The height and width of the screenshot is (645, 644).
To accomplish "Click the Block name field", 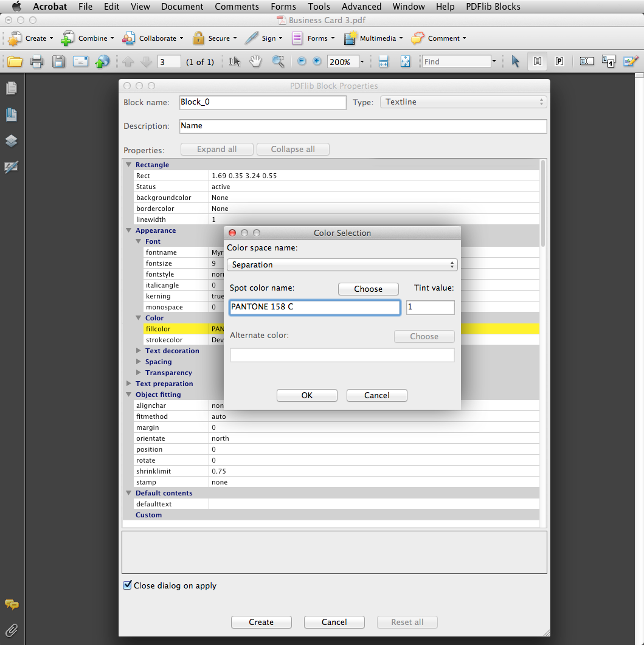I will pyautogui.click(x=263, y=102).
